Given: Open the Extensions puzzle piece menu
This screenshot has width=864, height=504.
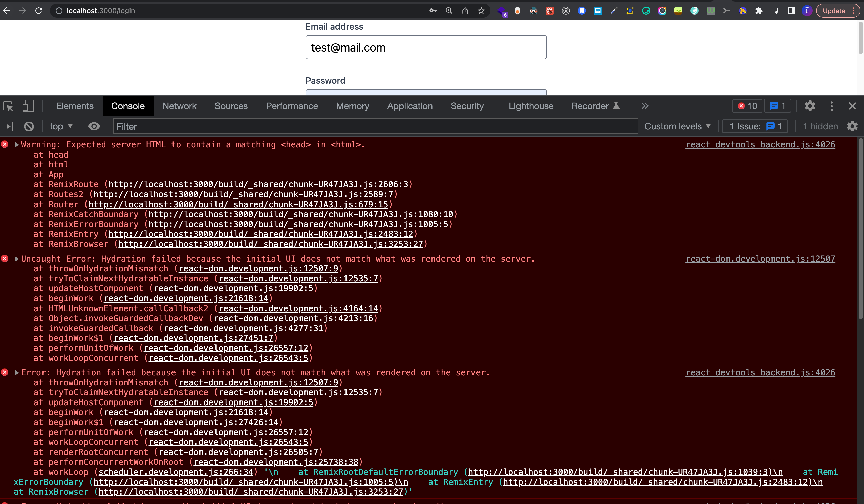Looking at the screenshot, I should 759,11.
